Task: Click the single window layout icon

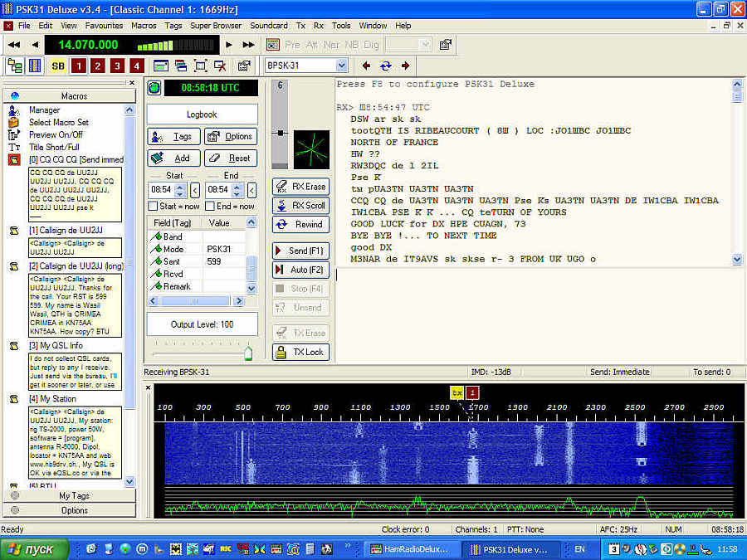Action: click(160, 66)
